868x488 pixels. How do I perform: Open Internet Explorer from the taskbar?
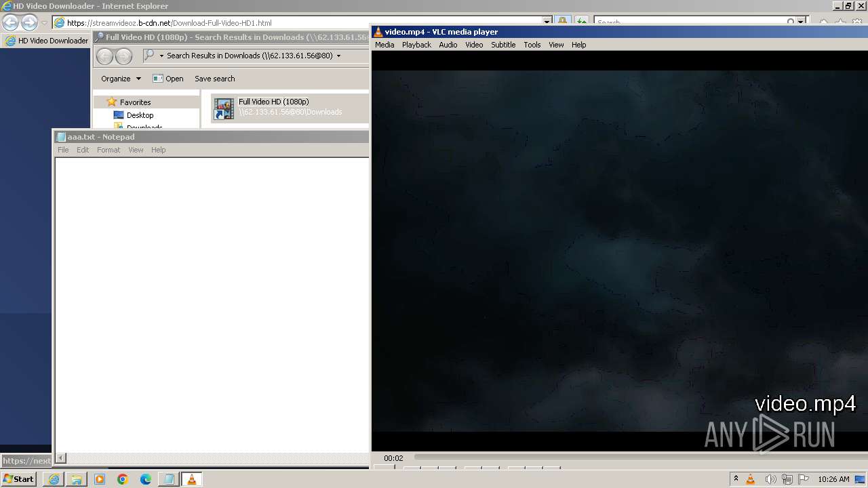(x=54, y=479)
